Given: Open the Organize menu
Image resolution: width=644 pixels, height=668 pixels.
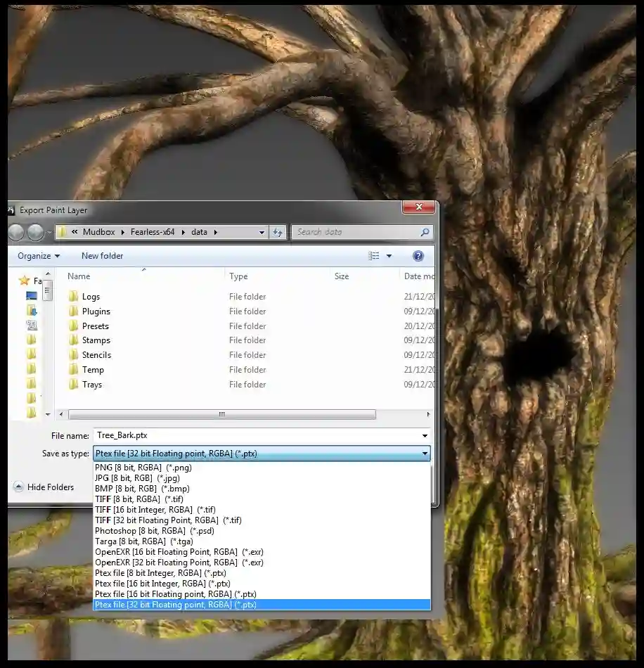Looking at the screenshot, I should (x=39, y=256).
